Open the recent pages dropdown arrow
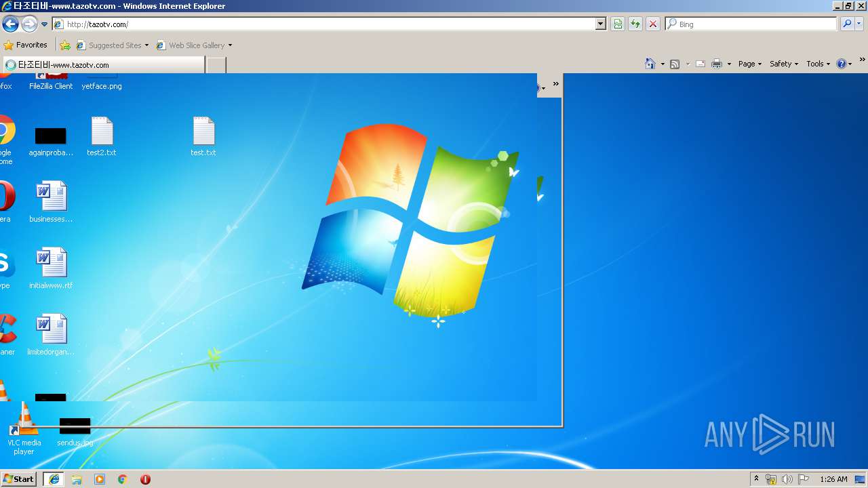The height and width of the screenshot is (488, 868). coord(45,24)
